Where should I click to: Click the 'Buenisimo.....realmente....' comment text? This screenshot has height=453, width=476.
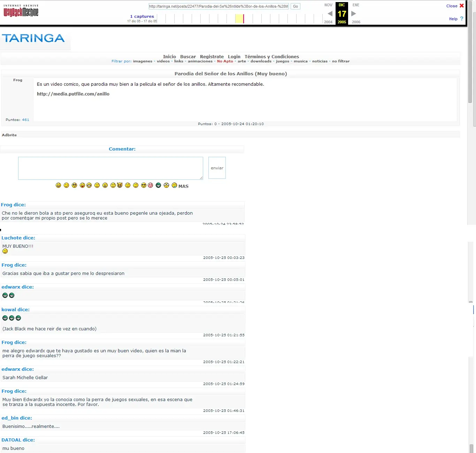[x=31, y=426]
